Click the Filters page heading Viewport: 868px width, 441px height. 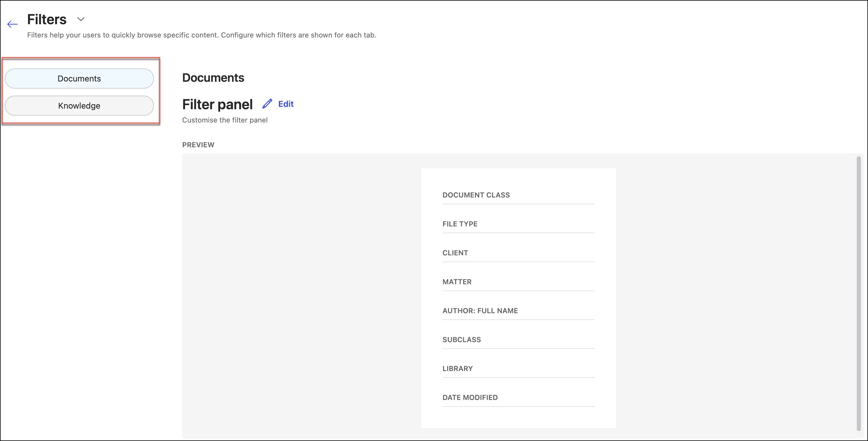click(47, 19)
